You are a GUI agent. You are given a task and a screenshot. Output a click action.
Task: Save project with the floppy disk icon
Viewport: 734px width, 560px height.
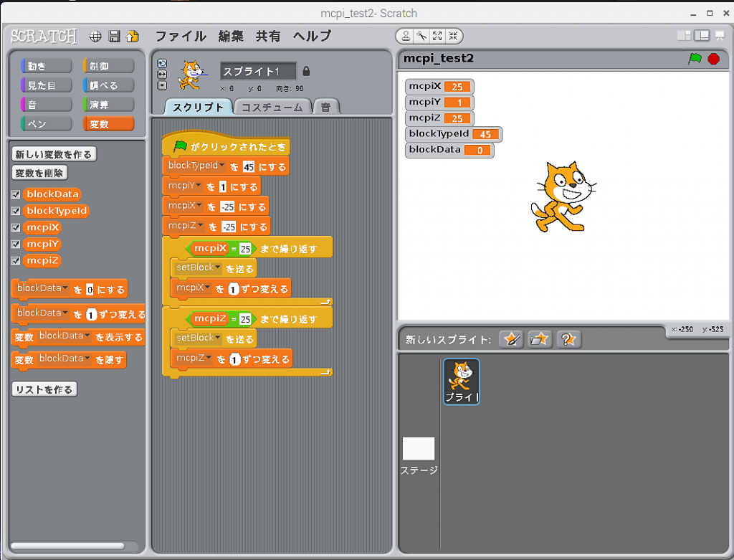click(114, 37)
